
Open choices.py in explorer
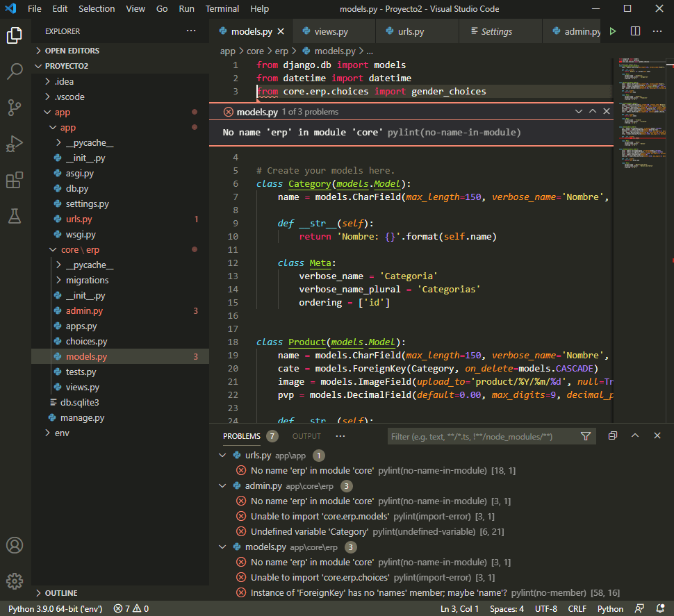120,341
